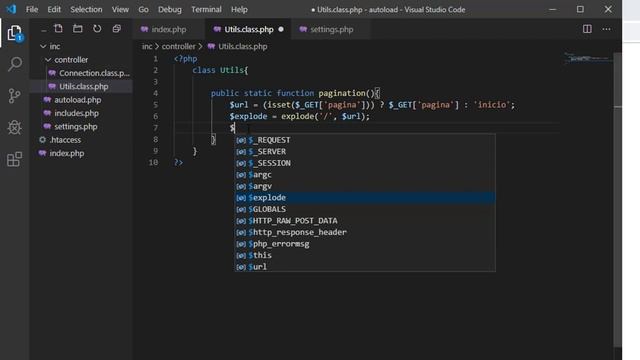
Task: Open the Selection menu
Action: click(86, 9)
